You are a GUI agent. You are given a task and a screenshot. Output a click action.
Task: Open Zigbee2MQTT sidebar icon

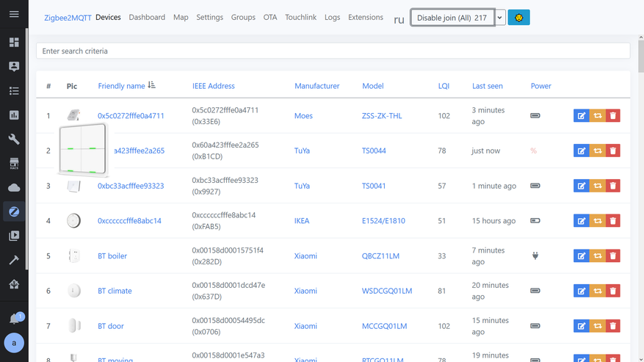click(13, 211)
